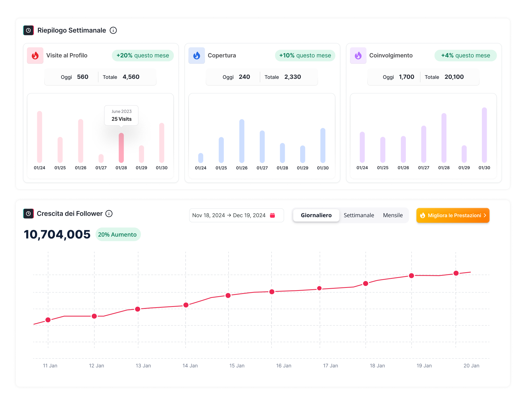Click the purple flame Coinvolgimento icon

pos(358,55)
